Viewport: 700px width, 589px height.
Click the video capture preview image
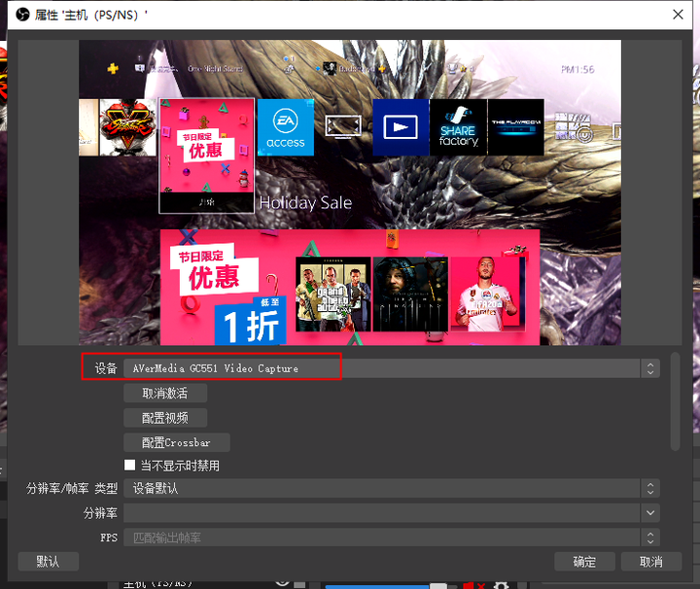350,192
